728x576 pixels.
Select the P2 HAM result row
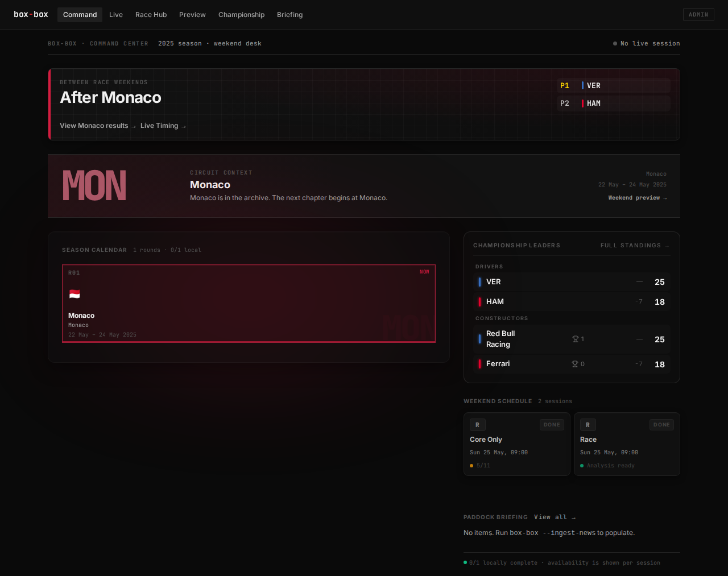613,103
